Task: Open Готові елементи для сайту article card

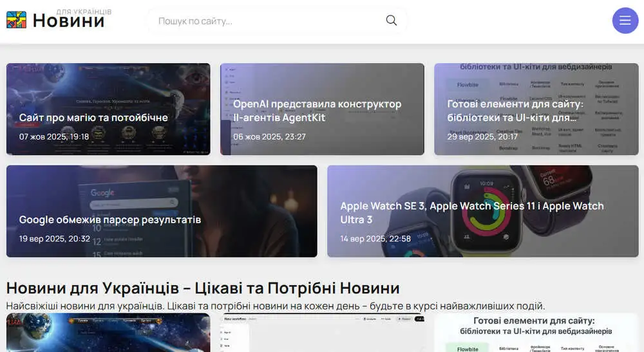Action: 536,109
